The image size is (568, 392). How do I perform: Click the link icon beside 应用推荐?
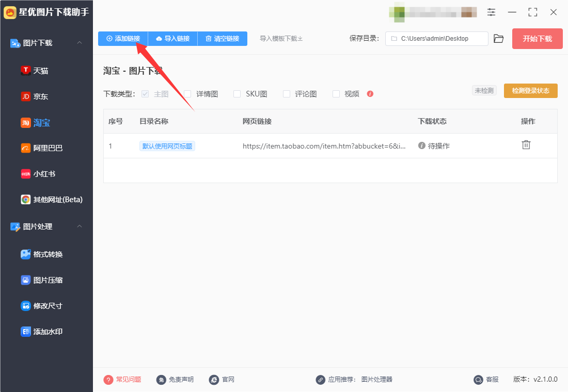pos(320,380)
